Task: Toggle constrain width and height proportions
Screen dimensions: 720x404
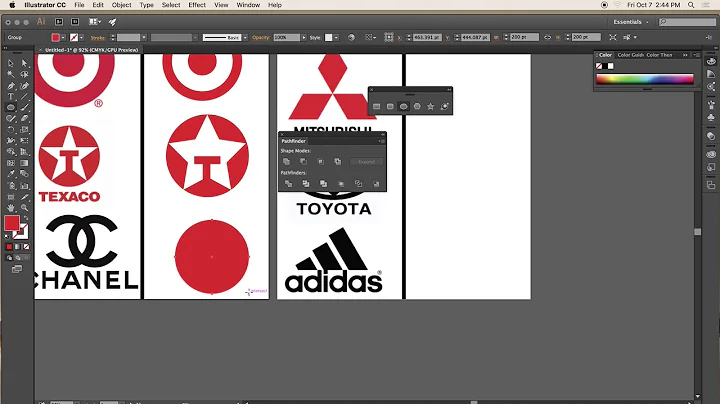Action: click(x=547, y=37)
